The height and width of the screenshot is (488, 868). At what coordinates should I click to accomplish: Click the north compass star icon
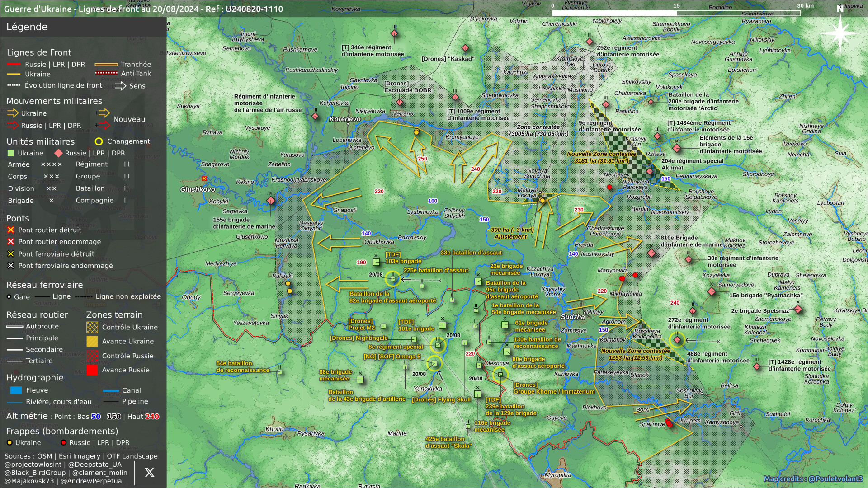tap(840, 33)
